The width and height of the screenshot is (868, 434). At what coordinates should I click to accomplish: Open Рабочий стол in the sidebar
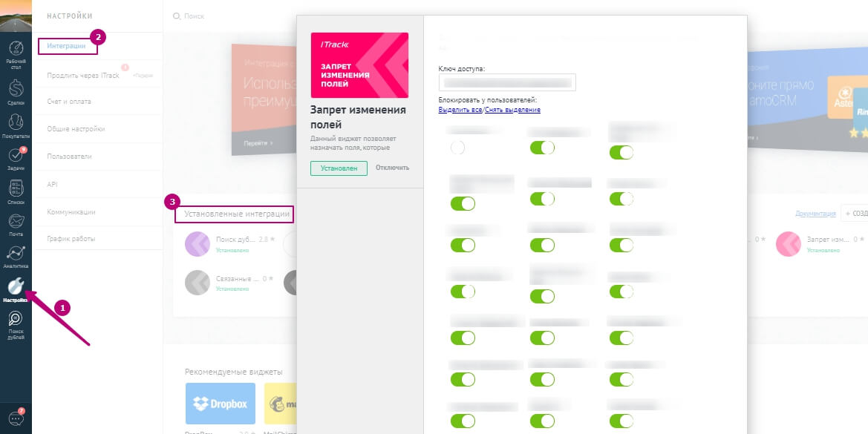(x=16, y=53)
